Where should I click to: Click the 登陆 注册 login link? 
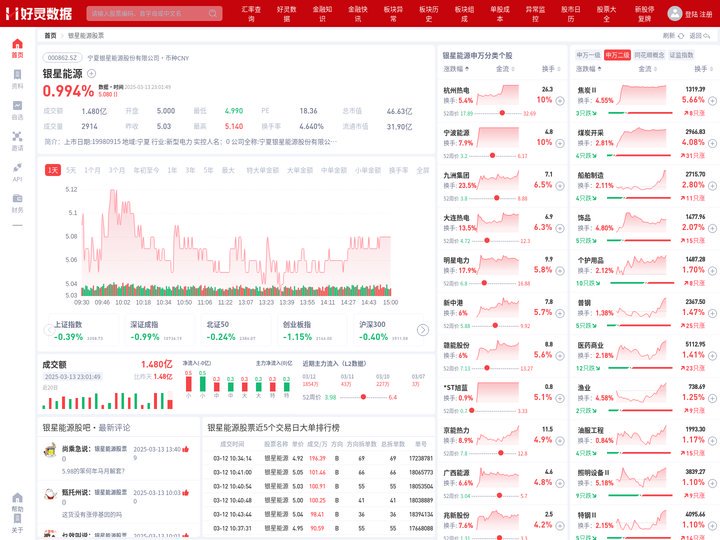point(698,14)
